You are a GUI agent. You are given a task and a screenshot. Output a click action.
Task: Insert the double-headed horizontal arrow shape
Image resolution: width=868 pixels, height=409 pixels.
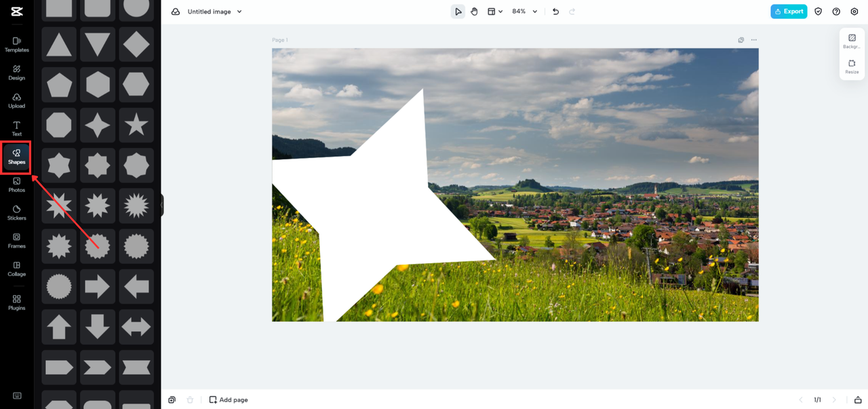[136, 327]
